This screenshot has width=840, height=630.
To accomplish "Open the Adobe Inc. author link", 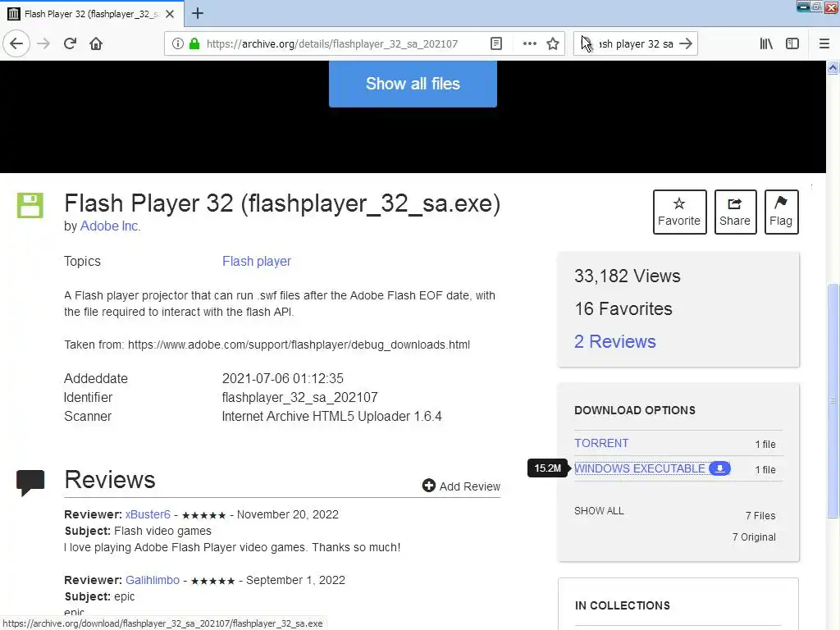I will tap(111, 226).
